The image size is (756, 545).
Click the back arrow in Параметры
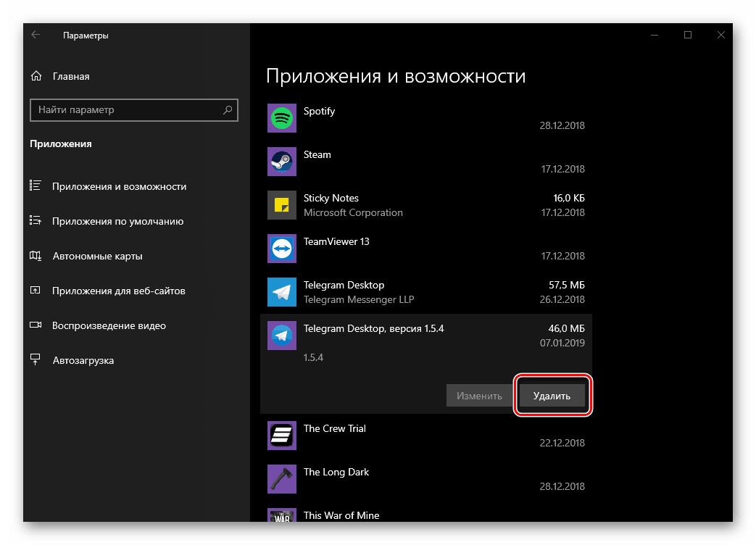pyautogui.click(x=36, y=34)
